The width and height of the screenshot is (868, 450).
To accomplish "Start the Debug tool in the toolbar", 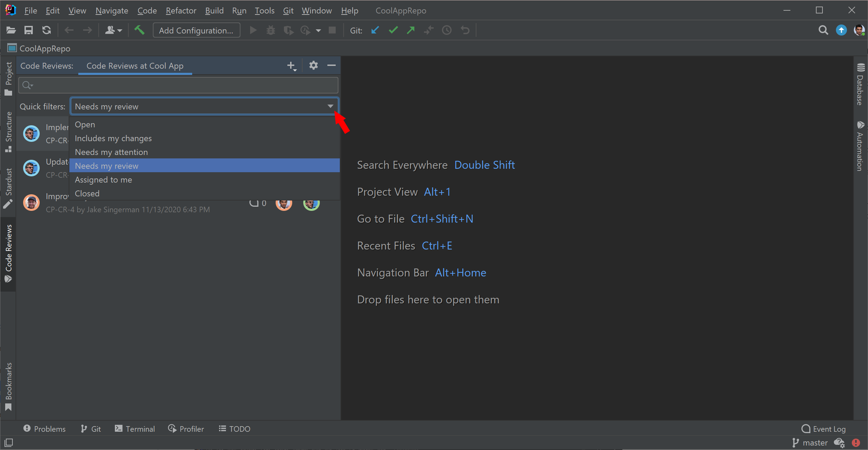I will (x=271, y=30).
